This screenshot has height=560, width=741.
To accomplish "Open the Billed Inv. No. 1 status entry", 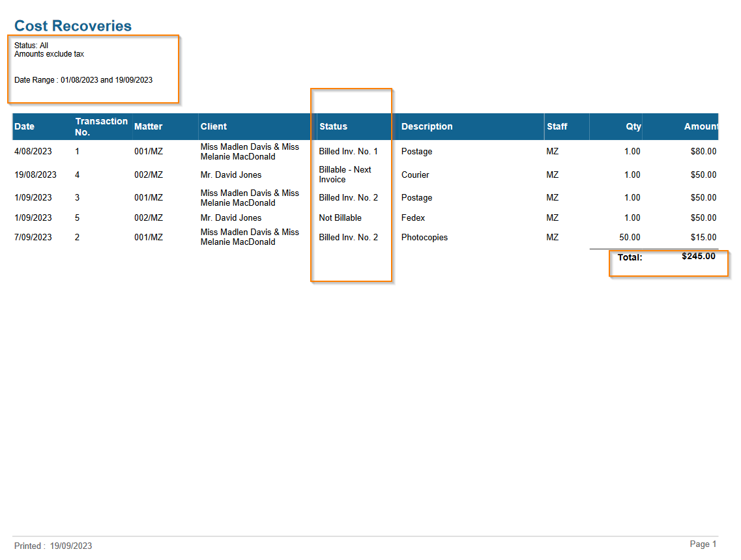I will click(349, 151).
